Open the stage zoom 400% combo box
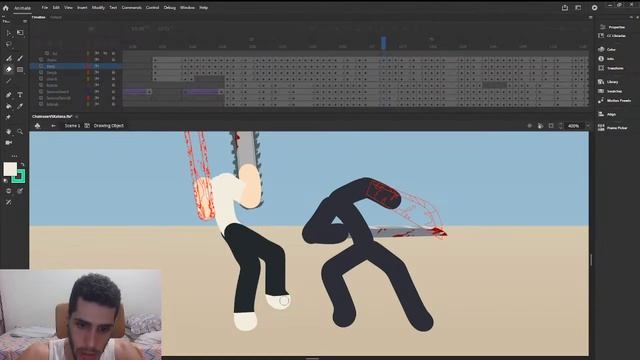The image size is (640, 360). tap(576, 126)
